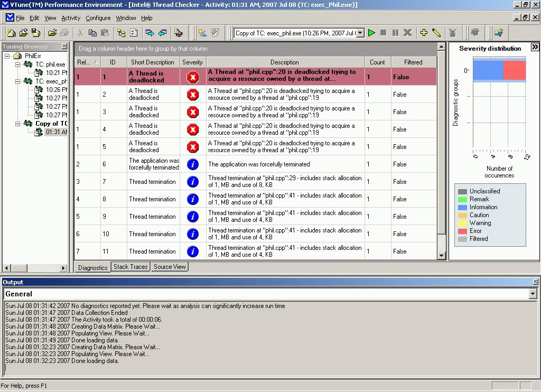541x392 pixels.
Task: Close the Tuning Browser panel
Action: [64, 46]
